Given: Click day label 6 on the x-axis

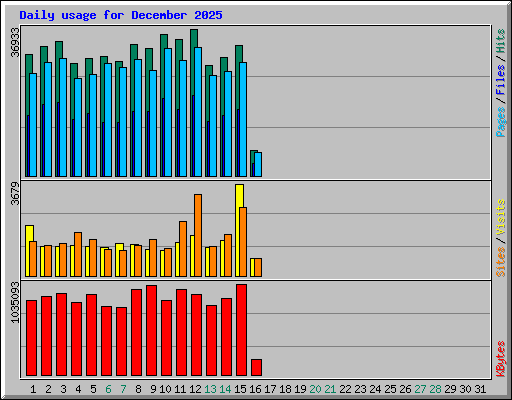Looking at the screenshot, I should pyautogui.click(x=108, y=389).
